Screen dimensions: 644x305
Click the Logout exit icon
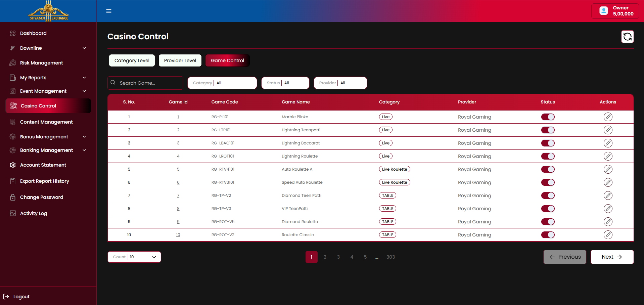(x=6, y=297)
